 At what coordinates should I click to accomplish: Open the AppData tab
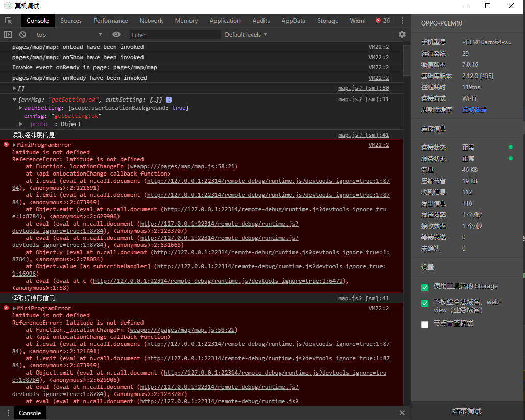293,21
